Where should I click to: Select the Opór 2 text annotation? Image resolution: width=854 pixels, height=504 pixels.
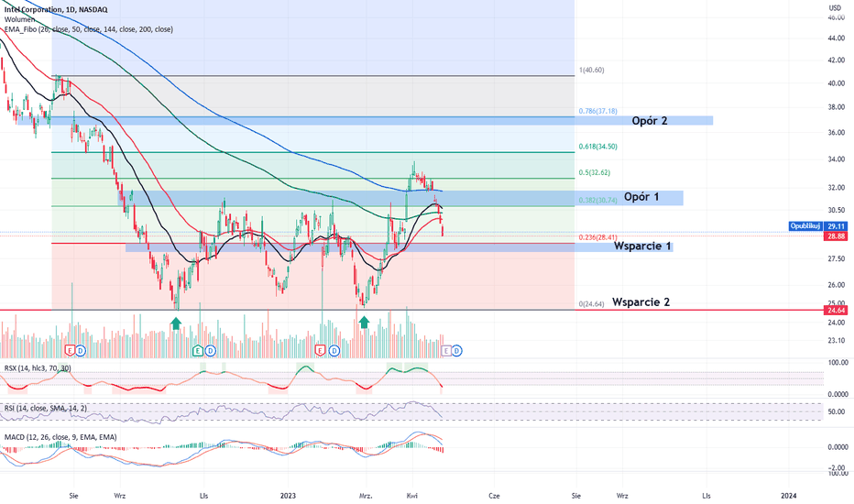point(650,121)
